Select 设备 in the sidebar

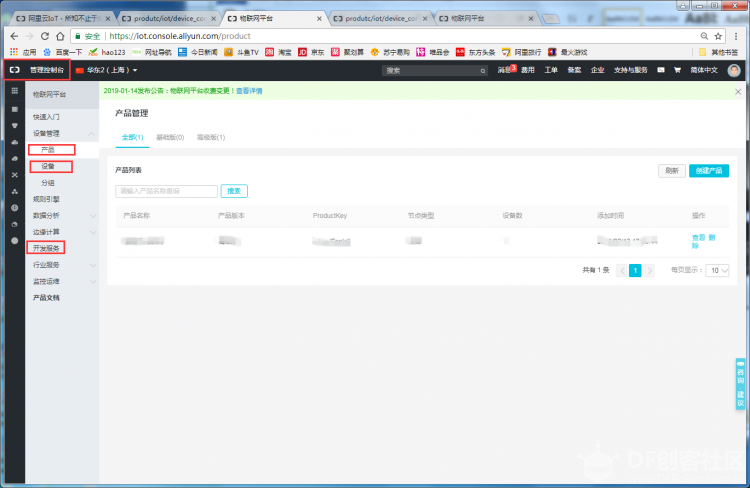coord(48,166)
